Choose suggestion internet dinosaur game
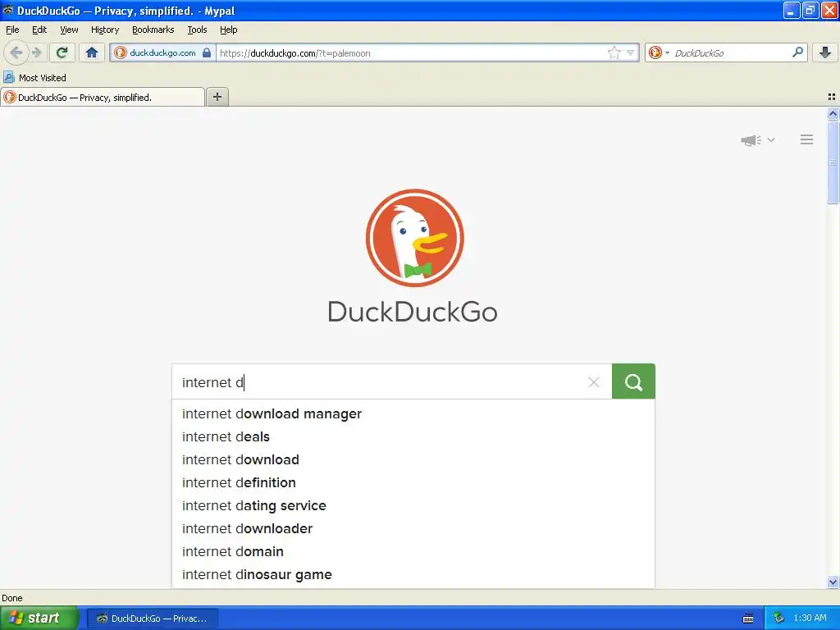This screenshot has height=630, width=840. pyautogui.click(x=413, y=575)
